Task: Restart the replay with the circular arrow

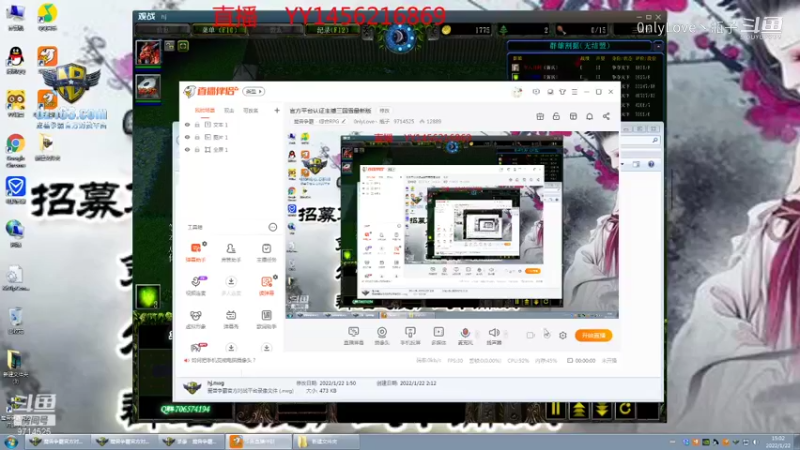Action: (x=625, y=409)
